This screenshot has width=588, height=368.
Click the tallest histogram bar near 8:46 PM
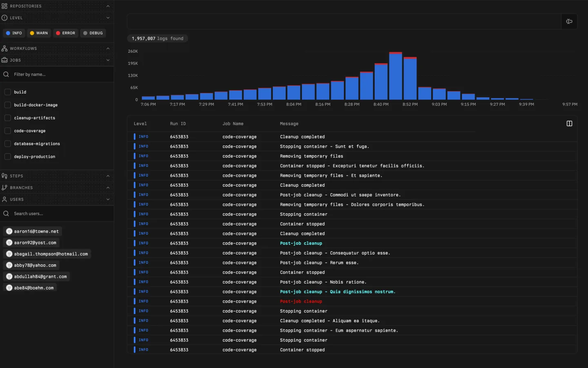point(396,76)
